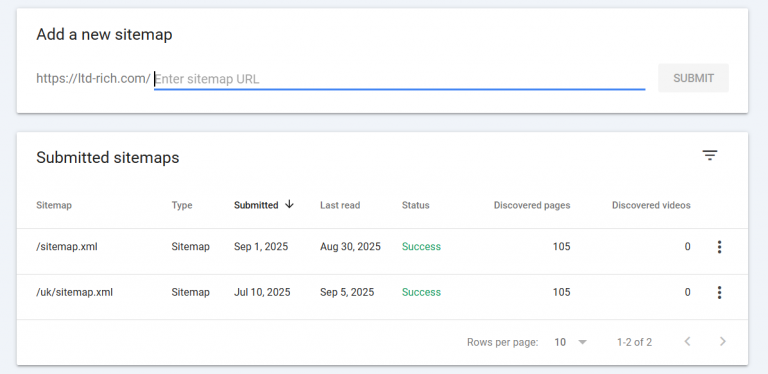Go to previous page of sitemaps

click(687, 342)
